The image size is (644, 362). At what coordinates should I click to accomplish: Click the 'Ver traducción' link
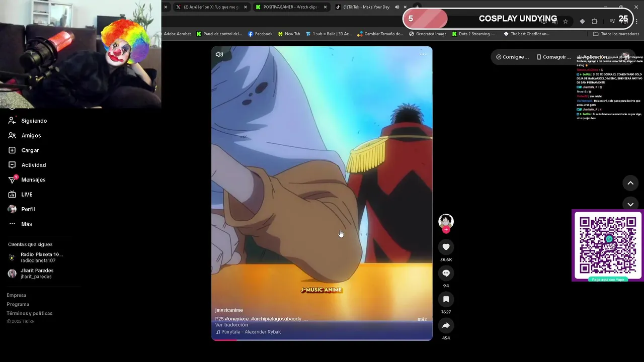tap(231, 325)
